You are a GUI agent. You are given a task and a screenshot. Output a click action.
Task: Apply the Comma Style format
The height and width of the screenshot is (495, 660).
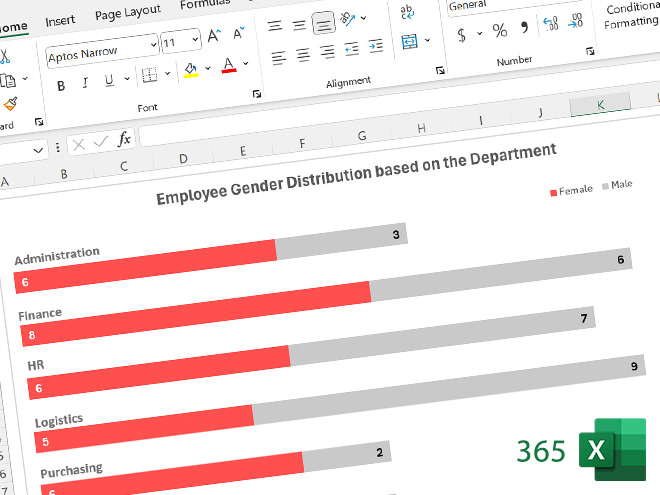524,28
